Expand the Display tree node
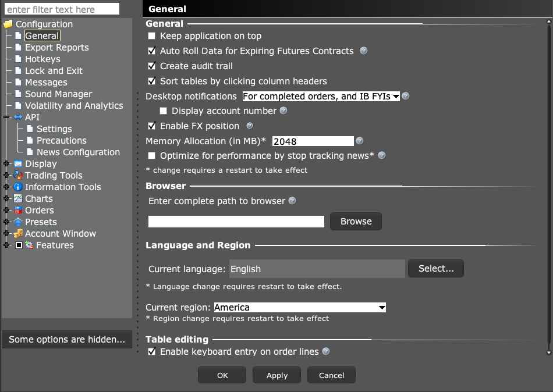Image resolution: width=553 pixels, height=392 pixels. 6,163
